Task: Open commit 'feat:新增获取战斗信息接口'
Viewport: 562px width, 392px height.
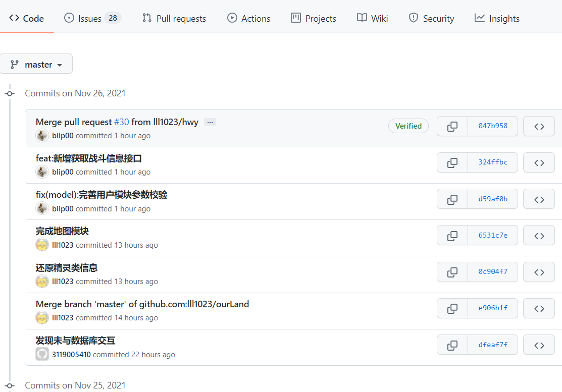Action: click(x=88, y=158)
